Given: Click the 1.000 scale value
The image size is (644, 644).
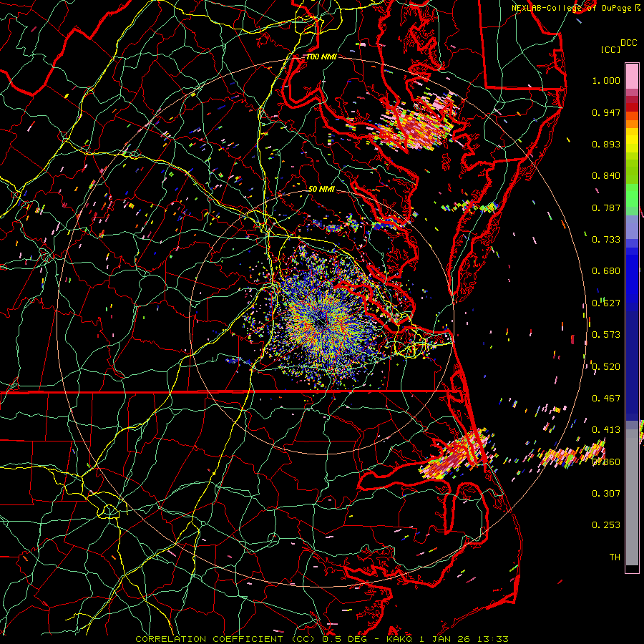Looking at the screenshot, I should click(x=606, y=80).
